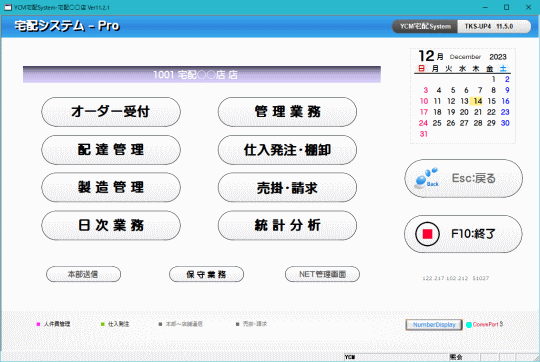The height and width of the screenshot is (362, 540).
Task: Click the 本部送信 button
Action: pos(83,274)
